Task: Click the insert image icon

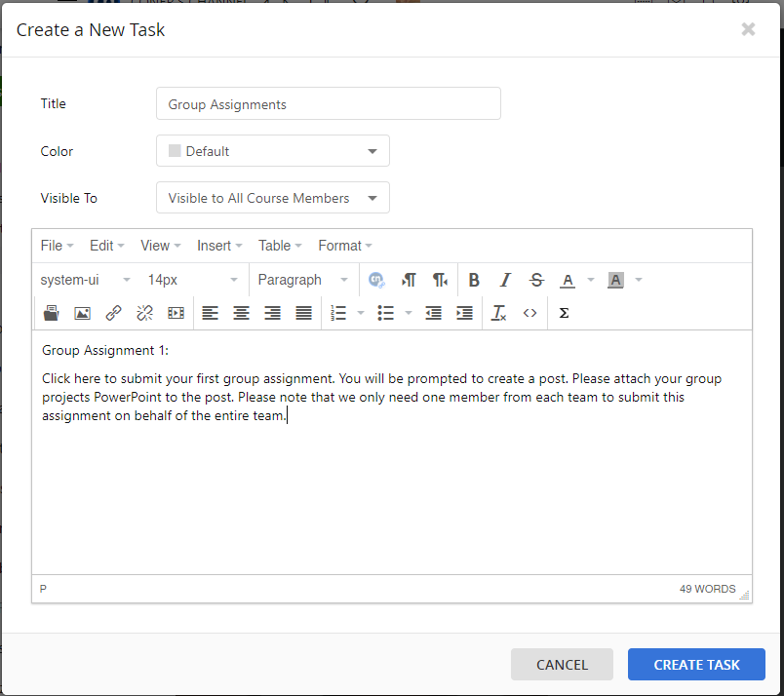Action: pos(83,313)
